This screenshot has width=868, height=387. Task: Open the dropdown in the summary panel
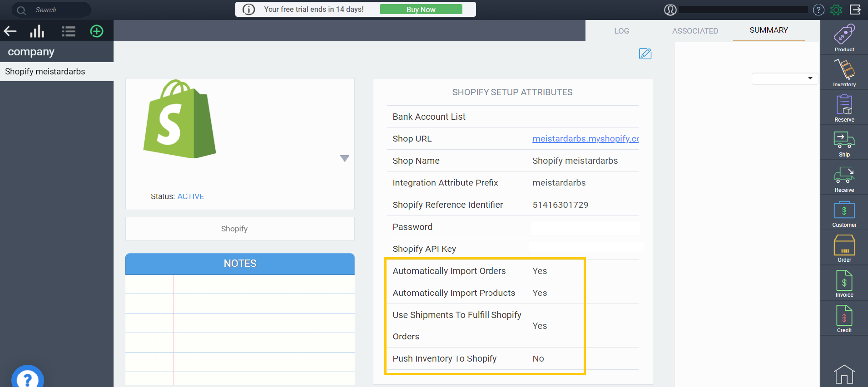tap(785, 78)
